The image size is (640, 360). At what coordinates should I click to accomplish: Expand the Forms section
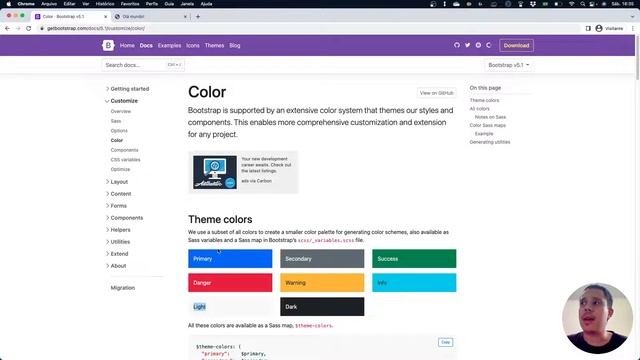point(116,206)
